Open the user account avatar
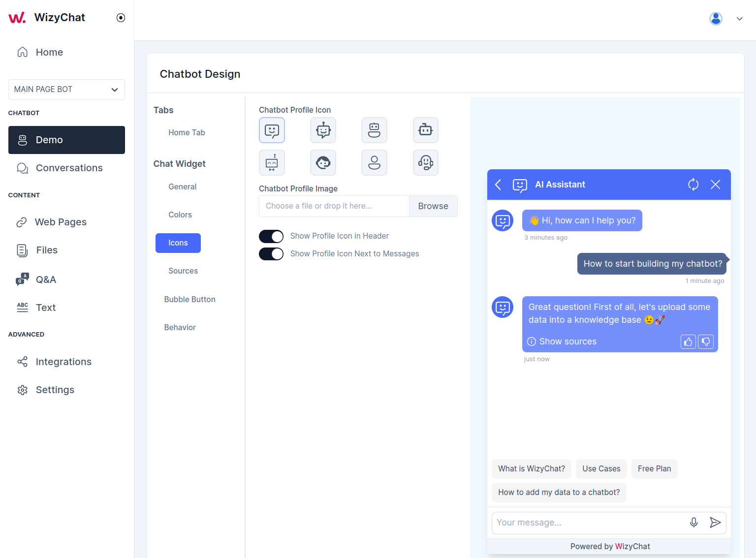This screenshot has width=756, height=558. [716, 18]
